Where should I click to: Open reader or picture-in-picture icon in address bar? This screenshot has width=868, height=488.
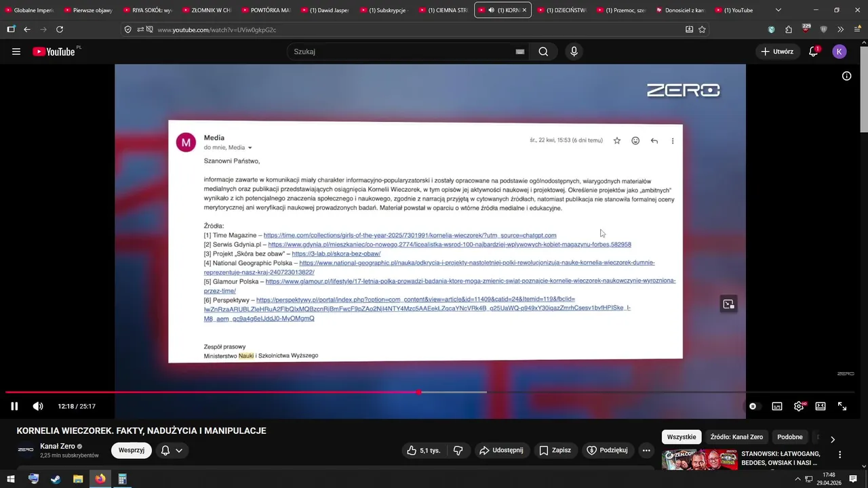[689, 29]
